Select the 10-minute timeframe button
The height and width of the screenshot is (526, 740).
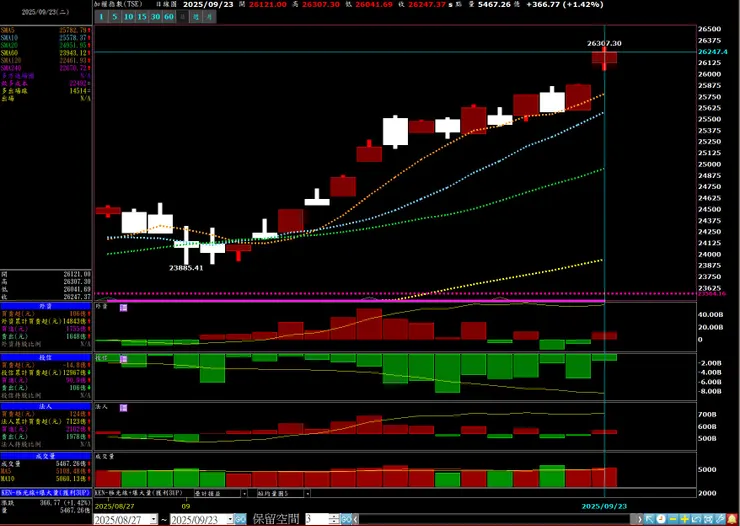point(128,17)
